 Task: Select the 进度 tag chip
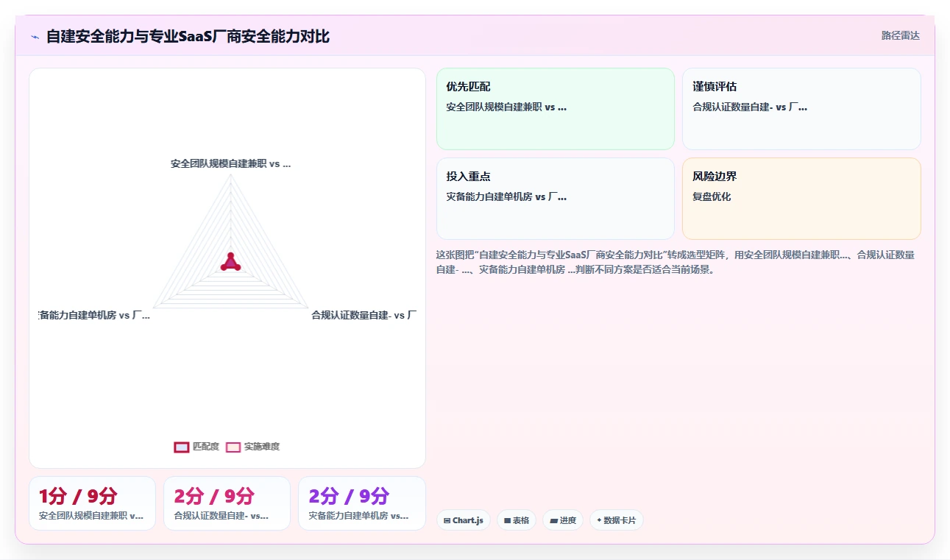563,520
